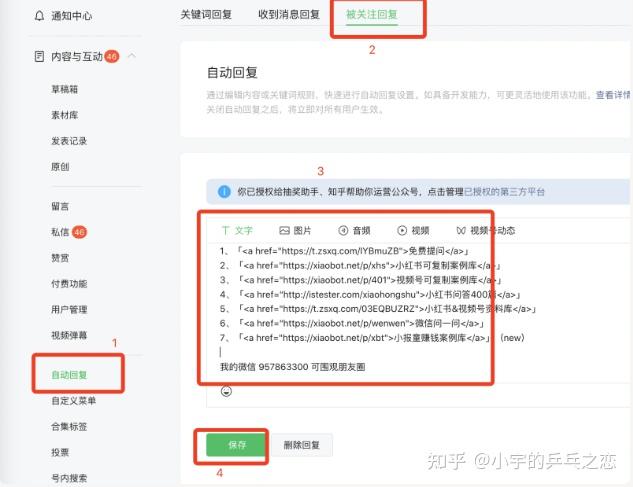Click the blue info icon in the notice
This screenshot has width=633, height=487.
224,191
